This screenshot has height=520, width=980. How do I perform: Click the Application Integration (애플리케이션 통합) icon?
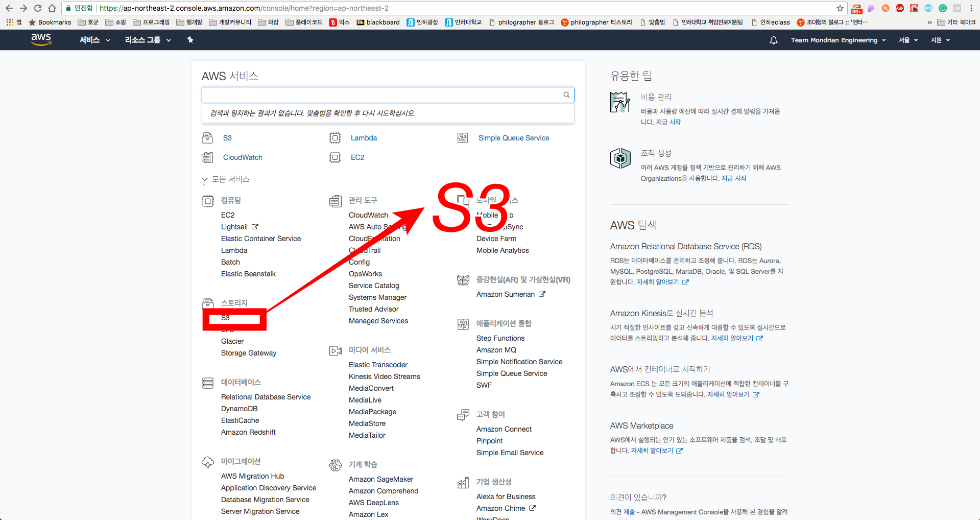click(x=463, y=324)
